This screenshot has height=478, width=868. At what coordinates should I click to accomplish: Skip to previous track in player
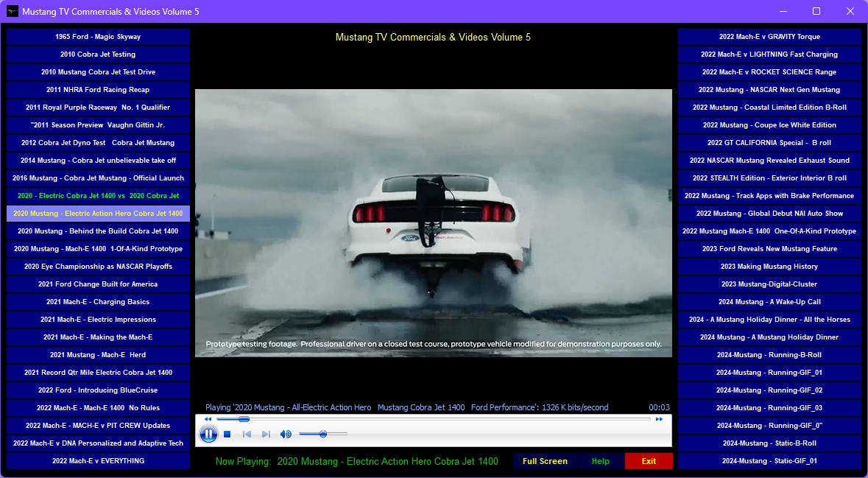click(247, 435)
